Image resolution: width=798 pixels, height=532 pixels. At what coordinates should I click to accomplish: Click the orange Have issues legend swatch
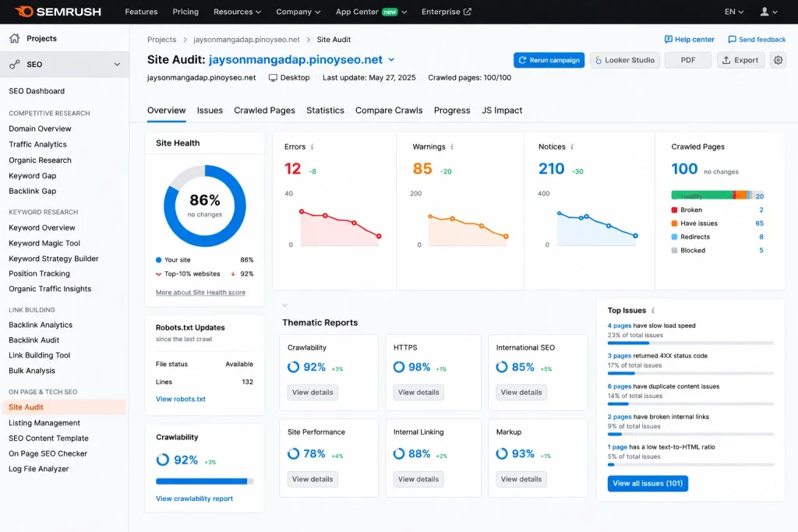coord(674,224)
